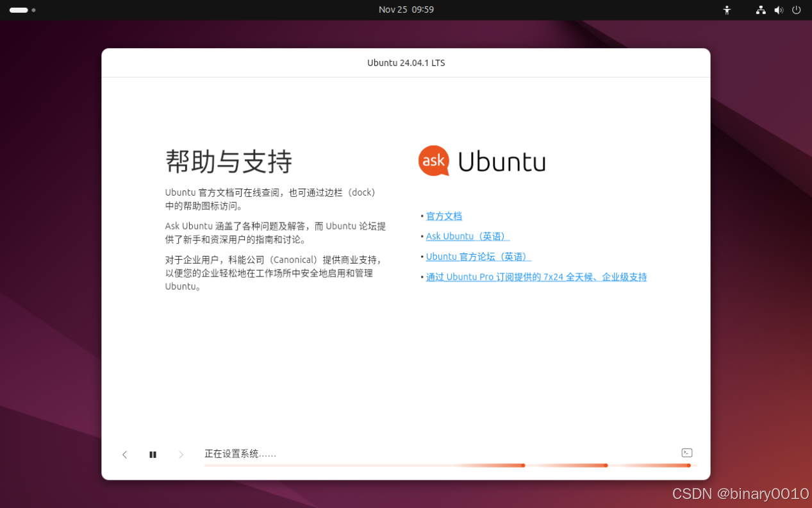Click the dot indicator beside the workspace dash
This screenshot has width=812, height=508.
coord(33,10)
